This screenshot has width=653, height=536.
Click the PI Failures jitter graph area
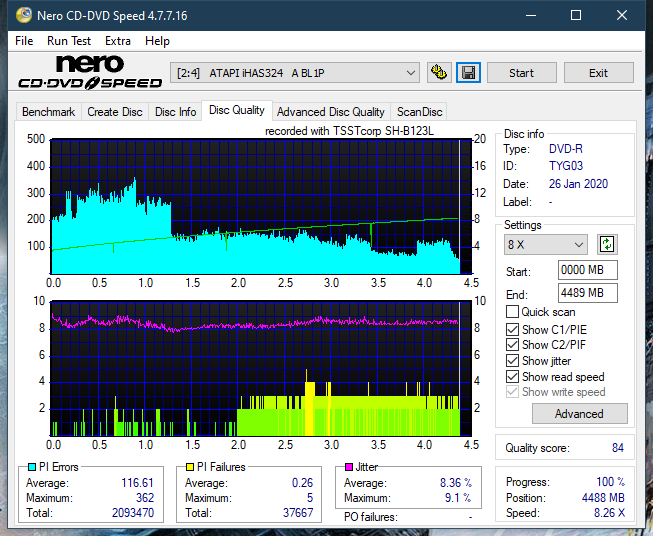point(261,369)
